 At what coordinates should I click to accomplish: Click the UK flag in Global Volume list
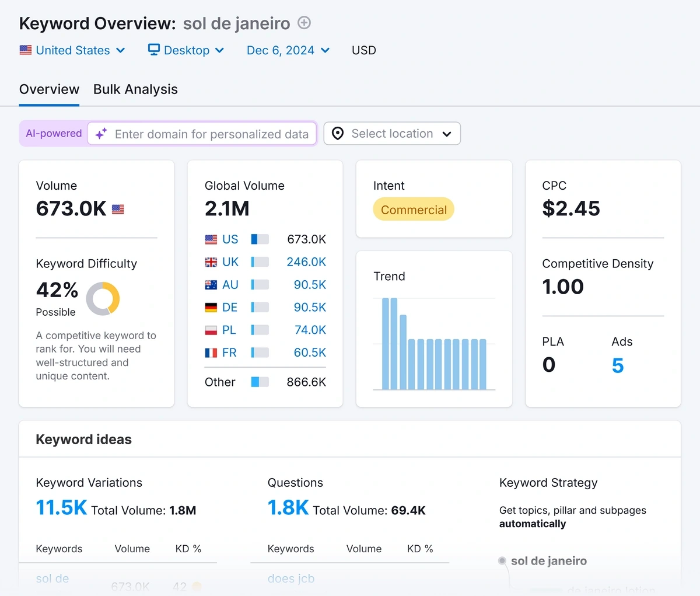click(x=211, y=262)
